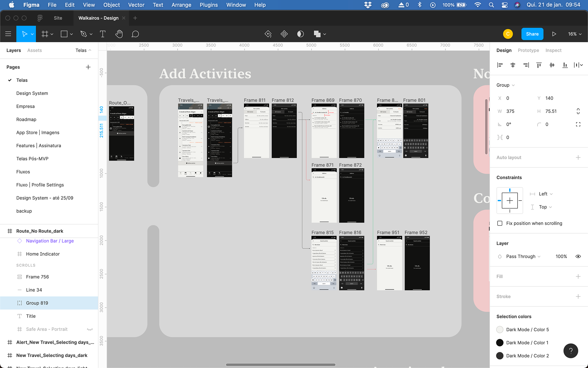Image resolution: width=588 pixels, height=368 pixels.
Task: Align selection to the right
Action: (x=526, y=65)
